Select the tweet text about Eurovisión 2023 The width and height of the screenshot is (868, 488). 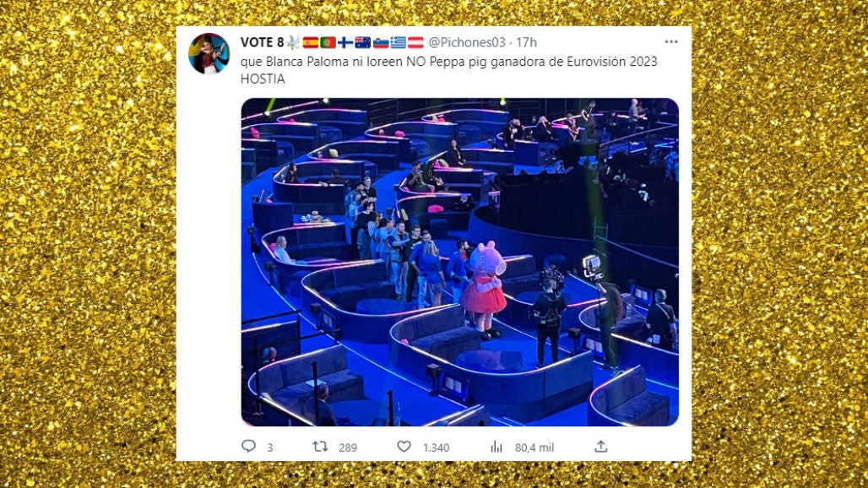[449, 70]
